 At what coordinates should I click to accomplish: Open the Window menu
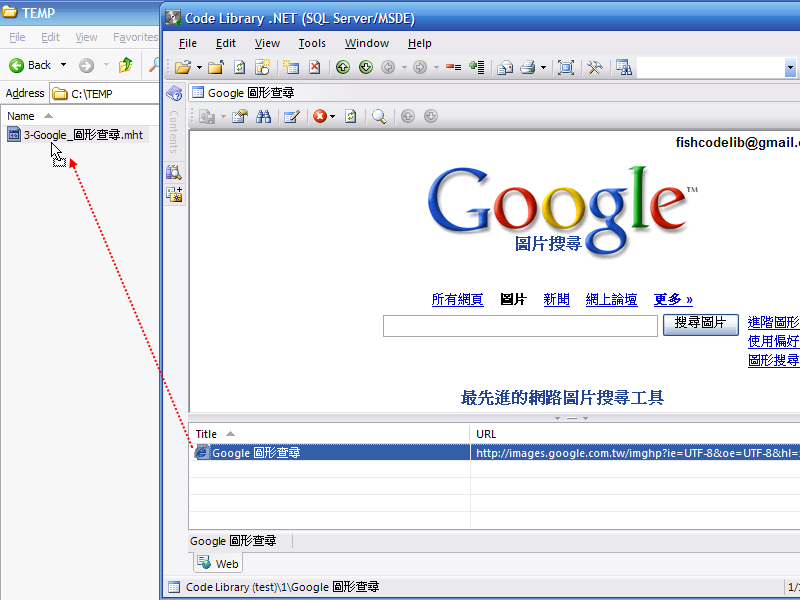367,43
